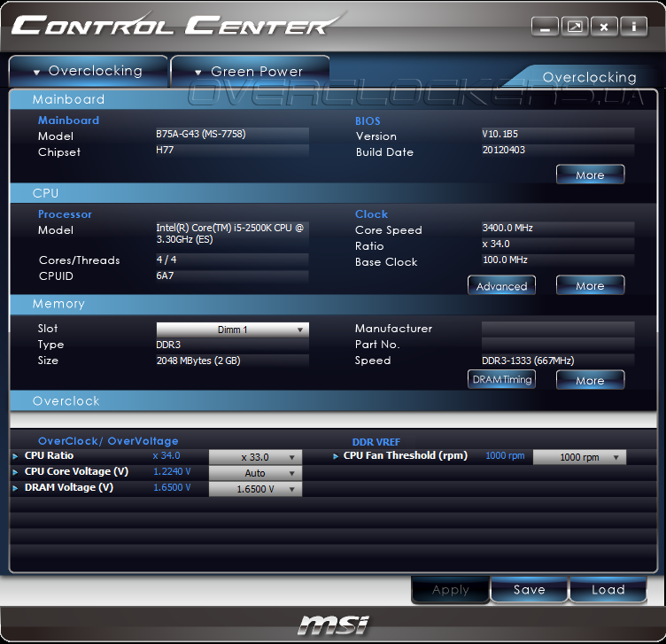666x644 pixels.
Task: Open the Green Power tab menu
Action: coord(250,72)
